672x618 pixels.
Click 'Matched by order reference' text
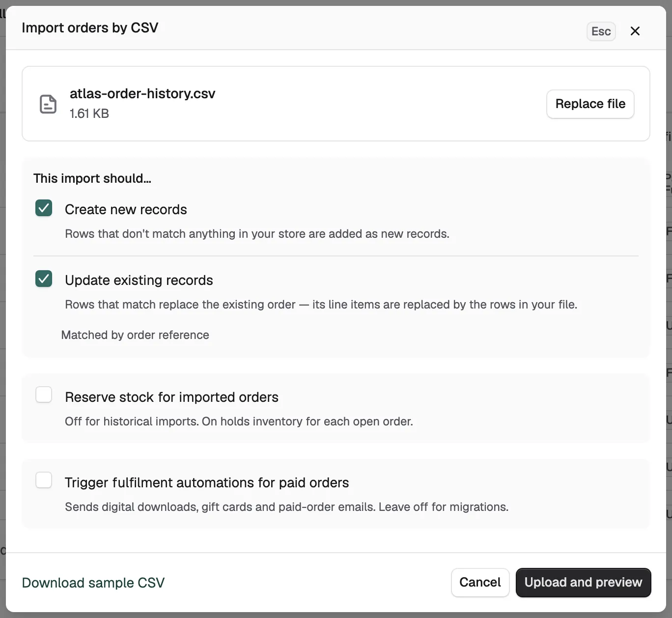click(135, 335)
